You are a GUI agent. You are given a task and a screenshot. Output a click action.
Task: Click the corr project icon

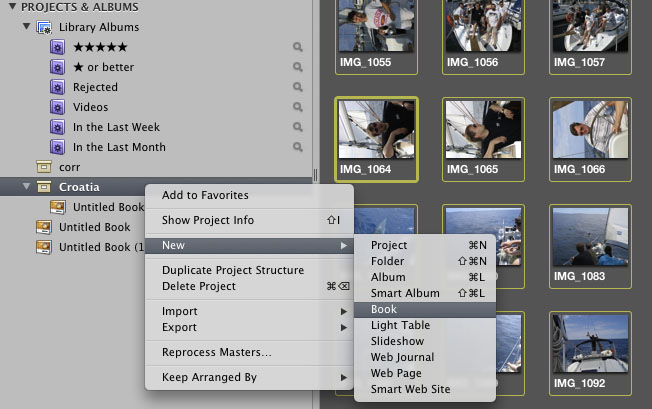click(44, 167)
